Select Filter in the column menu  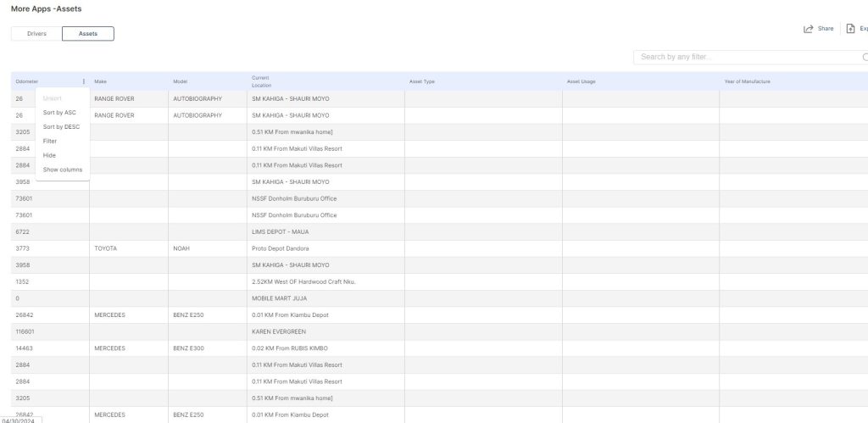pyautogui.click(x=50, y=141)
